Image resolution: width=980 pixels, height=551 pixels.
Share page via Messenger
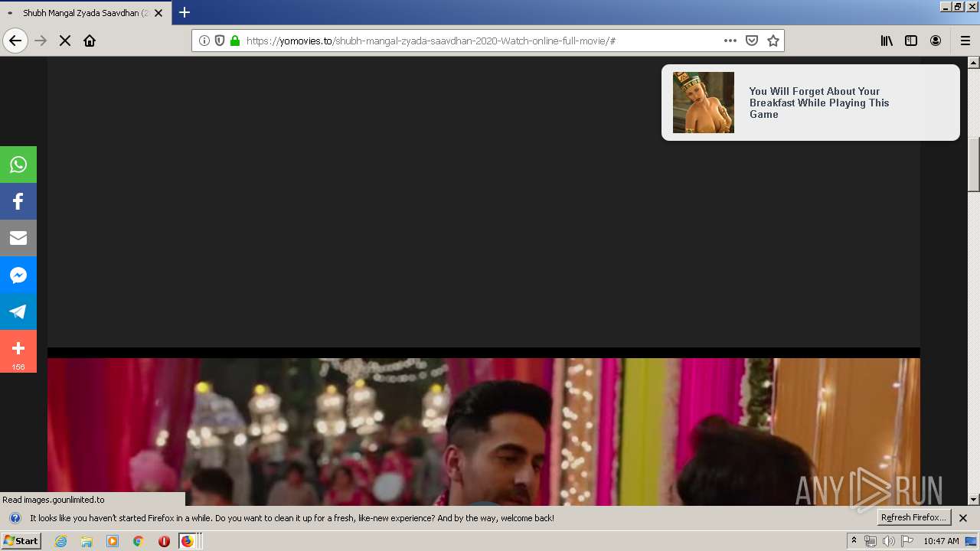18,275
